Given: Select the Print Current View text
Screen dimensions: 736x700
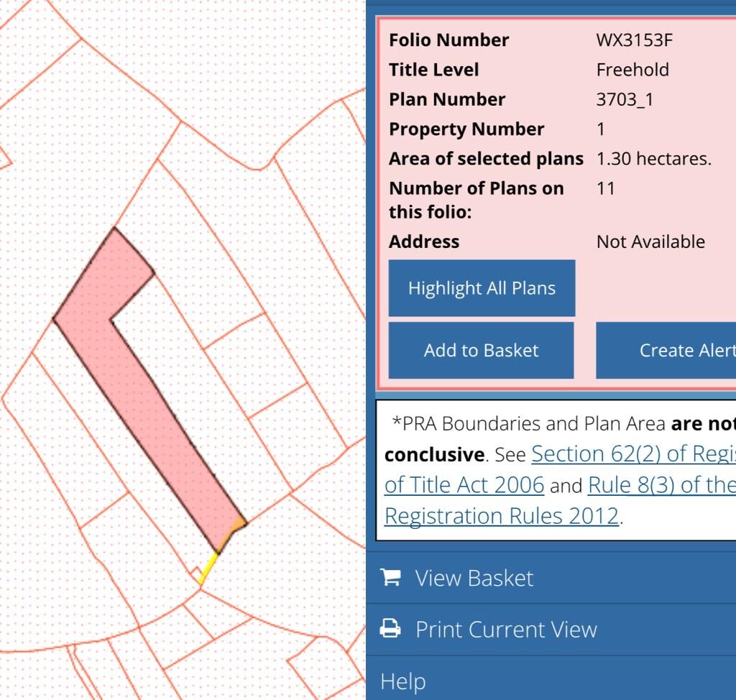Looking at the screenshot, I should tap(506, 630).
